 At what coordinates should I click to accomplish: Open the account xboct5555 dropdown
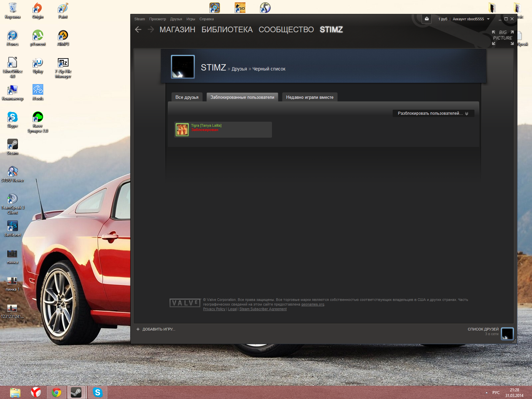[x=471, y=19]
